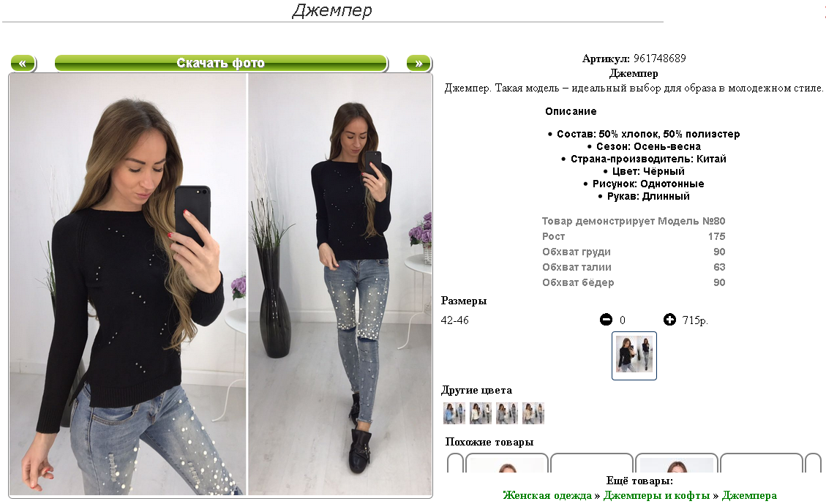The height and width of the screenshot is (504, 826).
Task: Download photo with Скачать фото button
Action: (221, 63)
